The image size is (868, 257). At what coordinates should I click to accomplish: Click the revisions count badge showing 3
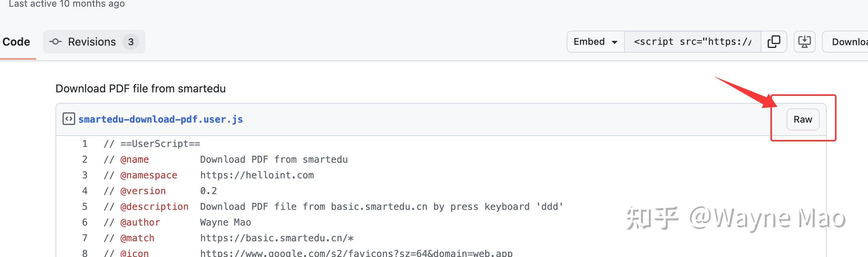(132, 41)
